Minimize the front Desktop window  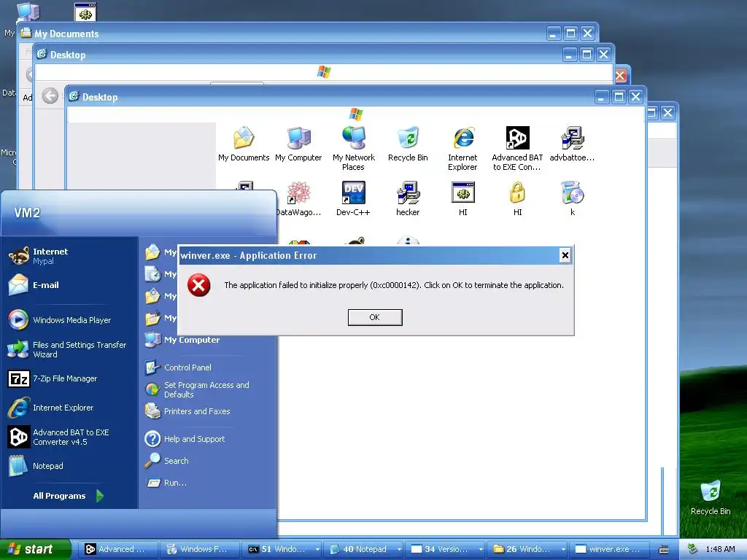click(x=601, y=97)
